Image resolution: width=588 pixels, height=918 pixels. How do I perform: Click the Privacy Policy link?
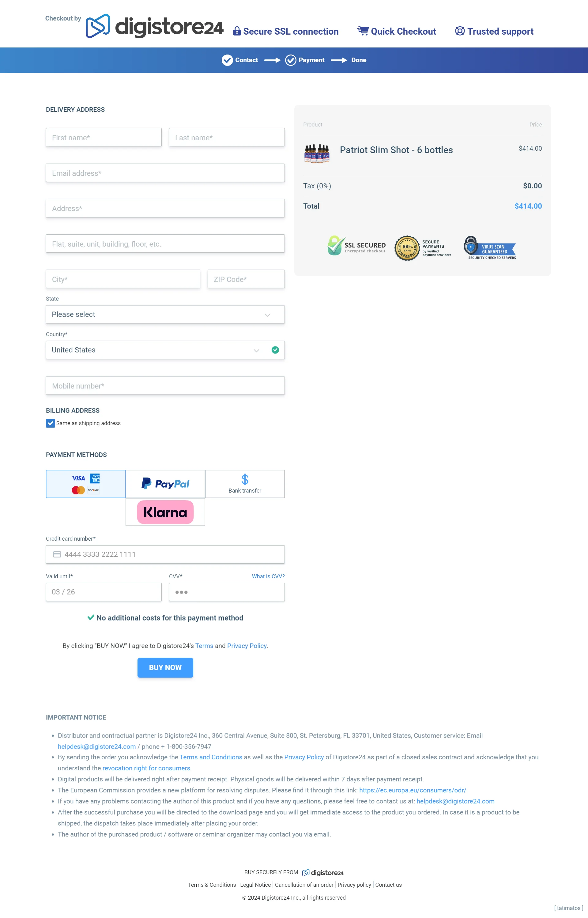pos(246,646)
